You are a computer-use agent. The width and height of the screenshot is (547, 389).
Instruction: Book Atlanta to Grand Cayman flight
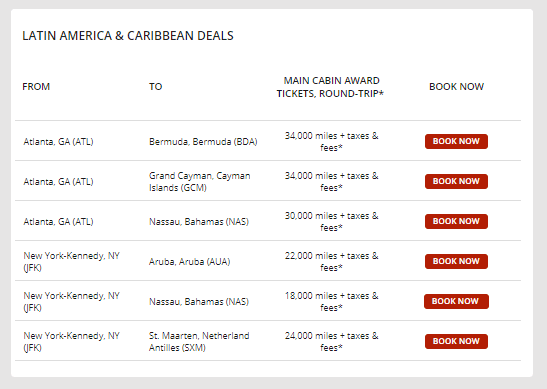pos(456,181)
